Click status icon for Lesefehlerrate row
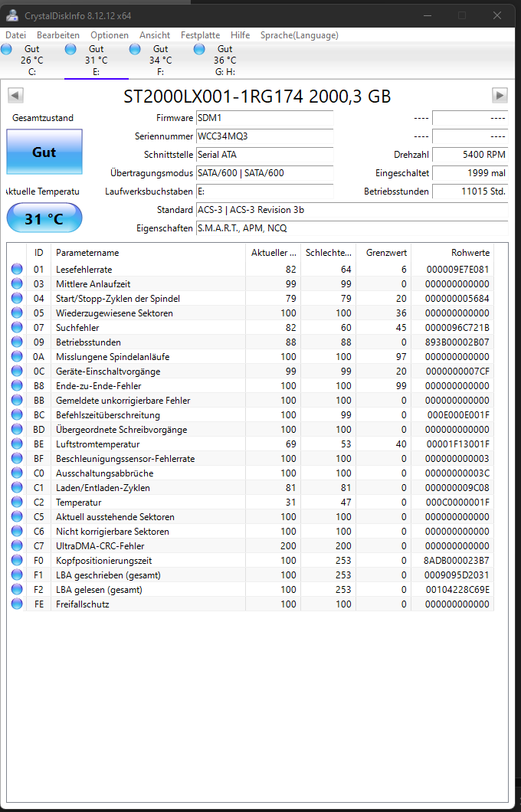521x812 pixels. pos(17,270)
